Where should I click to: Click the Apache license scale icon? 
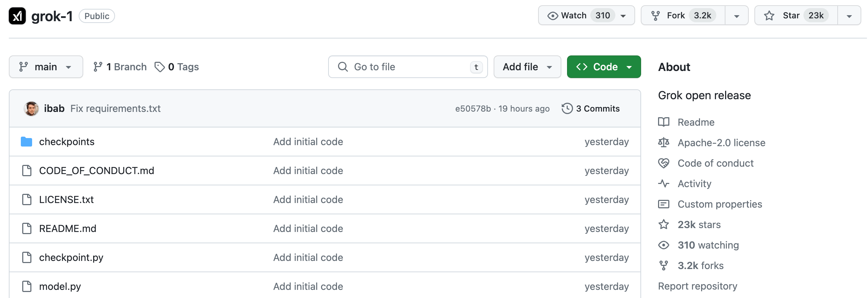(663, 143)
